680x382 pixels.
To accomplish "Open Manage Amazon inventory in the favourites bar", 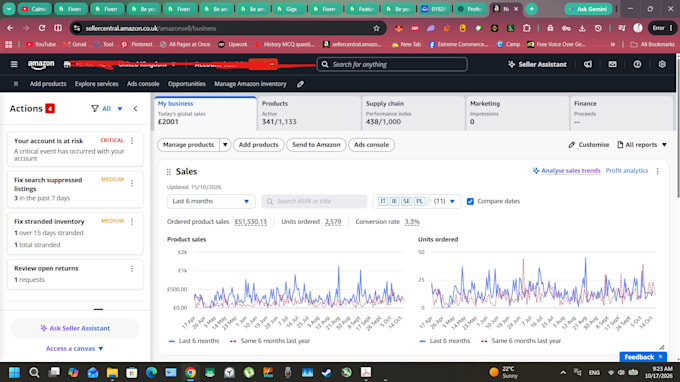I will click(250, 84).
